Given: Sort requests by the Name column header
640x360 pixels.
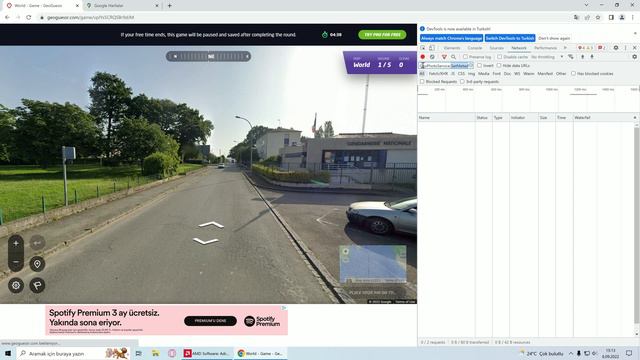Looking at the screenshot, I should tap(447, 118).
